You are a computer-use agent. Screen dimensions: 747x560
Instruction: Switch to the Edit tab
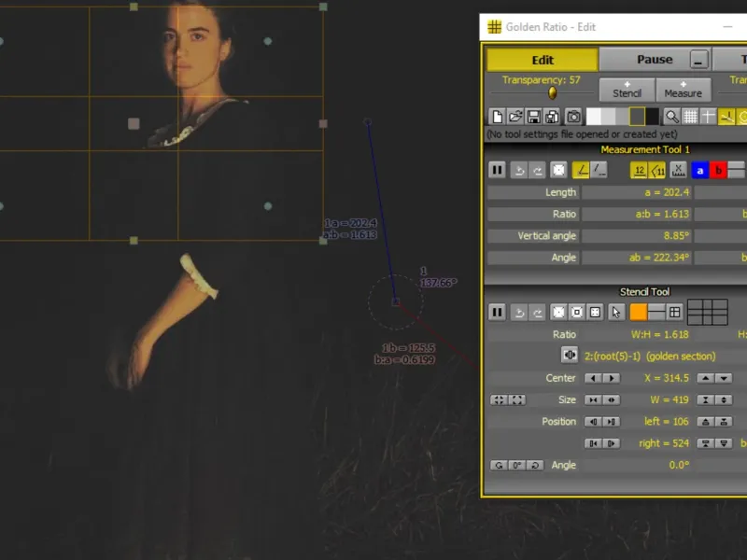[543, 60]
